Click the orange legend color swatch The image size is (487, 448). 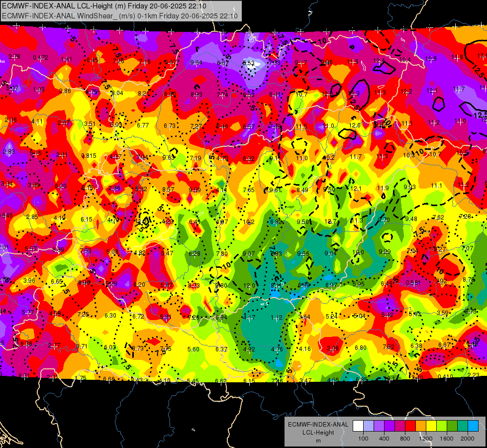(421, 426)
